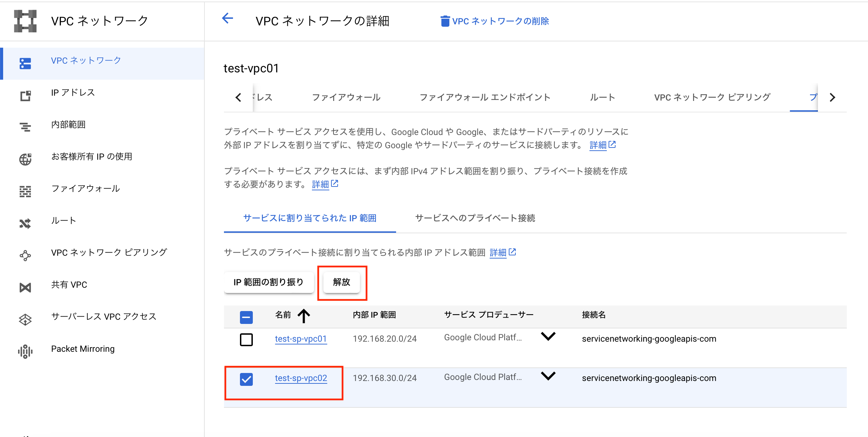This screenshot has width=868, height=437.
Task: Click the 解放 release button
Action: [x=341, y=282]
